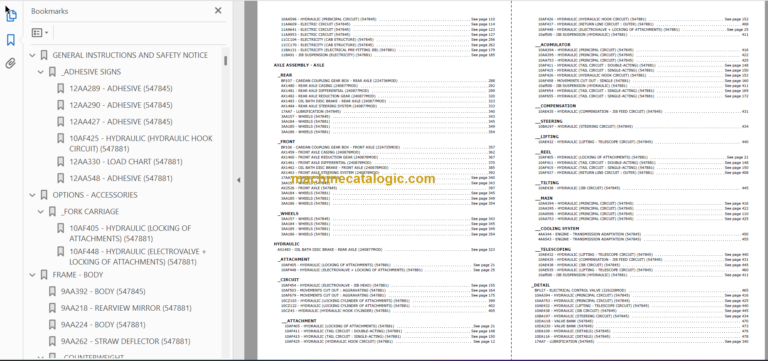This screenshot has width=768, height=361.
Task: Go to bookmark 12AA290 - ADHESIVE (547845)
Action: coord(120,105)
